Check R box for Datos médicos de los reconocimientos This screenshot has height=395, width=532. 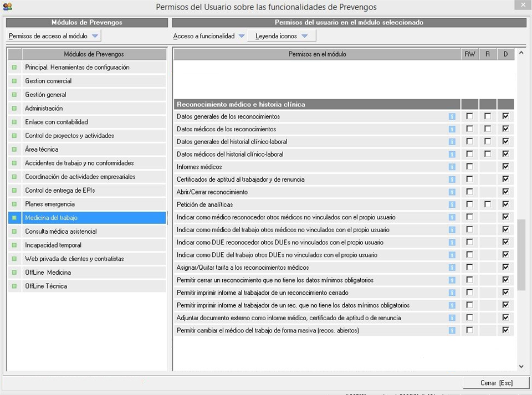point(488,129)
